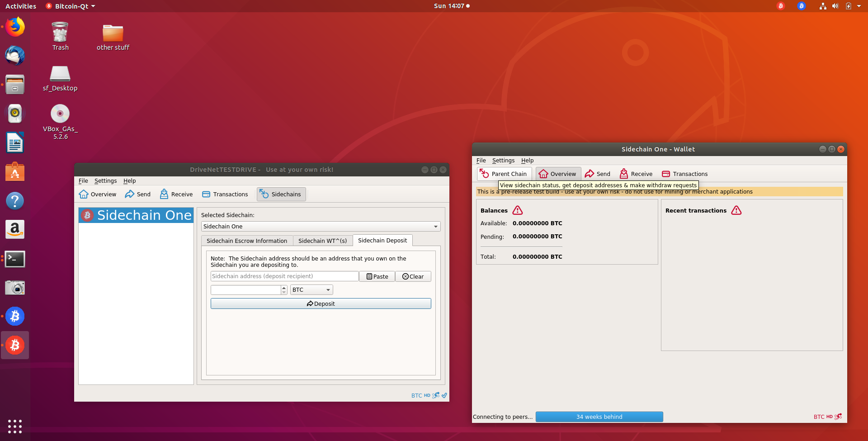Open Transactions in Sidechain One wallet
This screenshot has width=868, height=441.
point(685,174)
